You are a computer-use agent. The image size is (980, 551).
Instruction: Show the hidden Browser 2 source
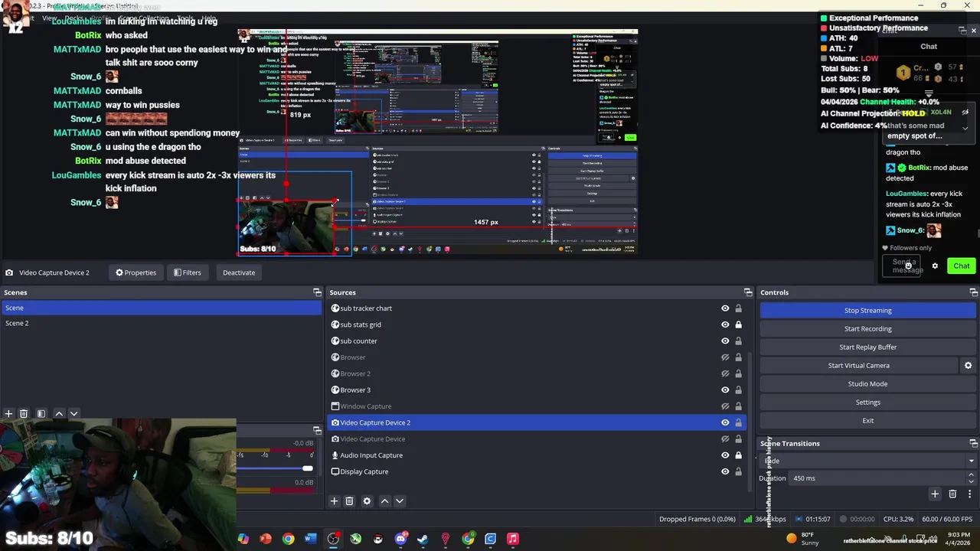[x=725, y=373]
